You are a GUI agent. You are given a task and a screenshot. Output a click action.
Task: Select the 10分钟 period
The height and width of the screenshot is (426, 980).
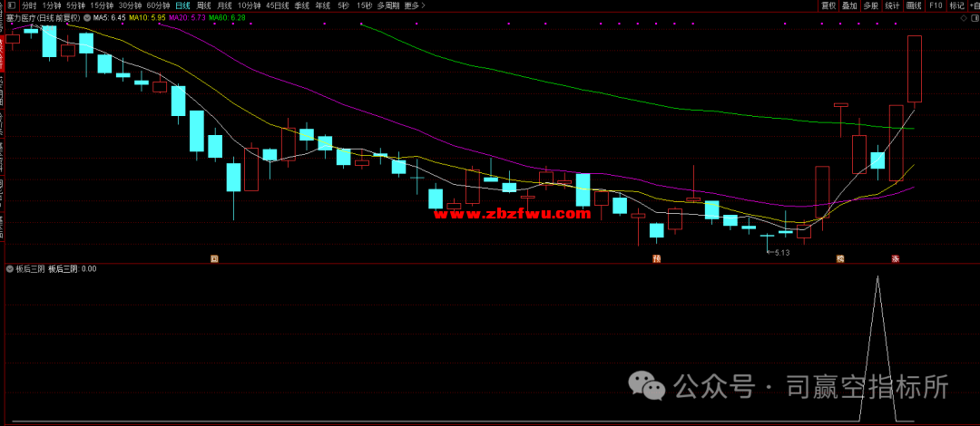click(250, 5)
